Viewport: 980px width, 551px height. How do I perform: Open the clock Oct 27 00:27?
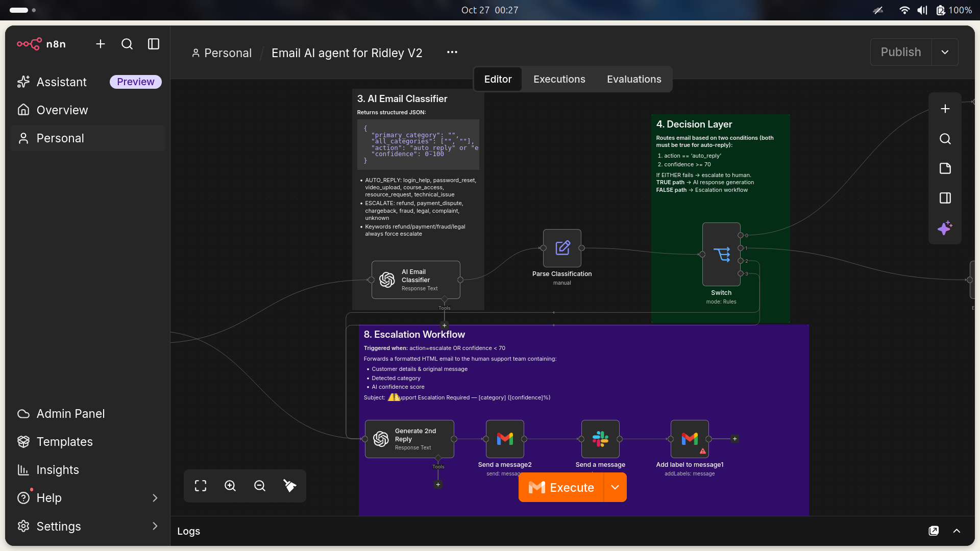[x=489, y=10]
